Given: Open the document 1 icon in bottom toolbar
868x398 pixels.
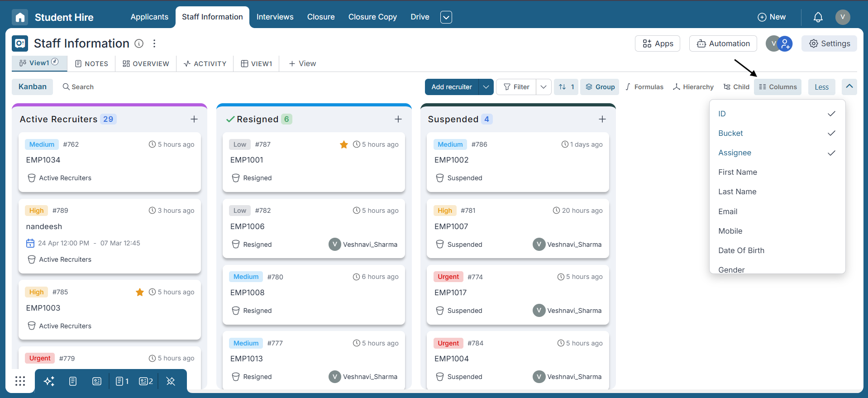Looking at the screenshot, I should click(x=122, y=381).
